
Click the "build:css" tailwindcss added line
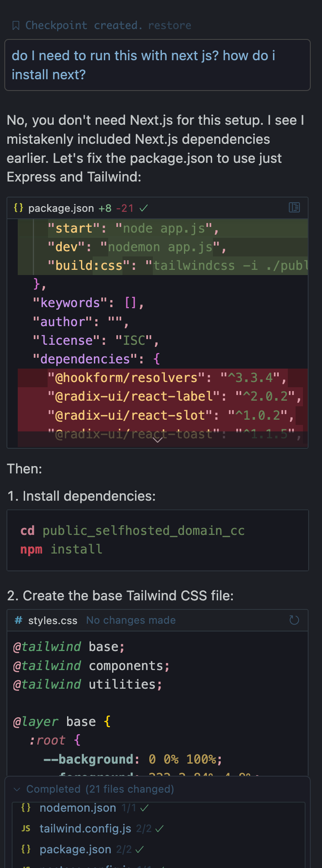pos(163,266)
